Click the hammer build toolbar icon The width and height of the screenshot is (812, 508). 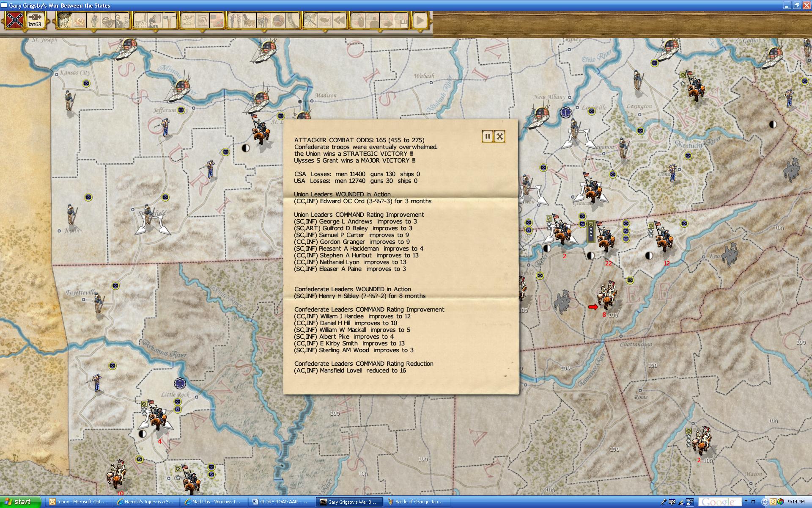(169, 20)
